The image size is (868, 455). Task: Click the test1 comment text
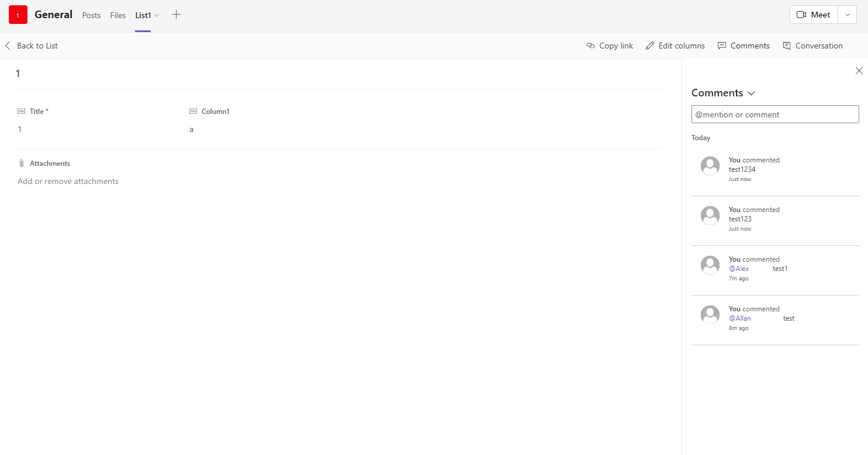[x=780, y=269]
